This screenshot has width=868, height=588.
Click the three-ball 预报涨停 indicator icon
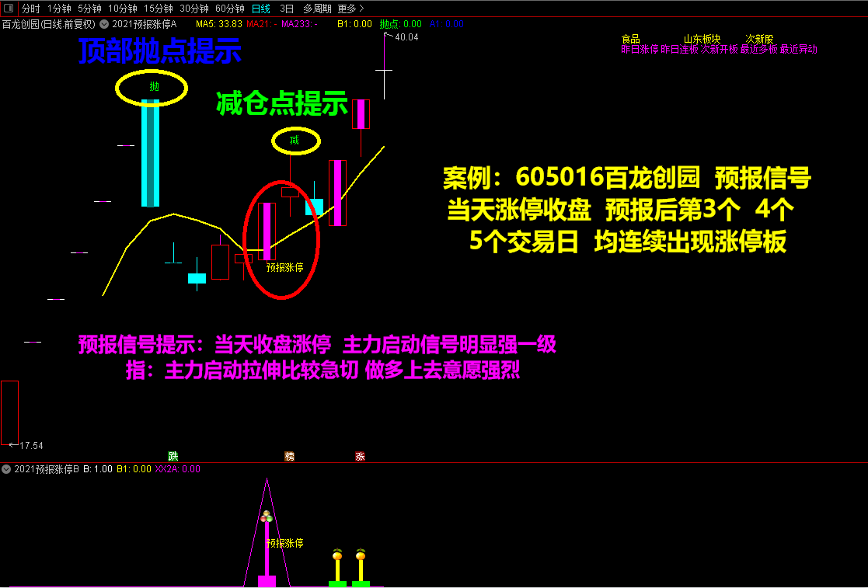click(x=267, y=517)
